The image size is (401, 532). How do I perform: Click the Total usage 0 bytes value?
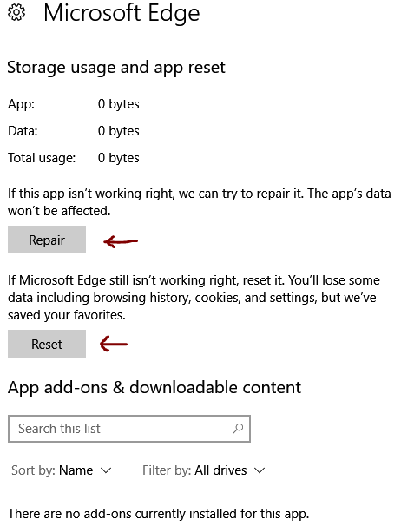tap(118, 158)
